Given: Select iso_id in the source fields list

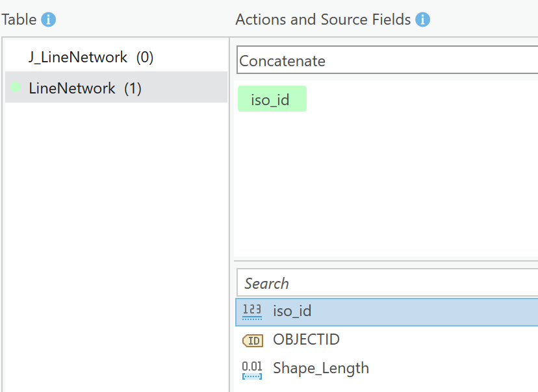Looking at the screenshot, I should pyautogui.click(x=294, y=312).
